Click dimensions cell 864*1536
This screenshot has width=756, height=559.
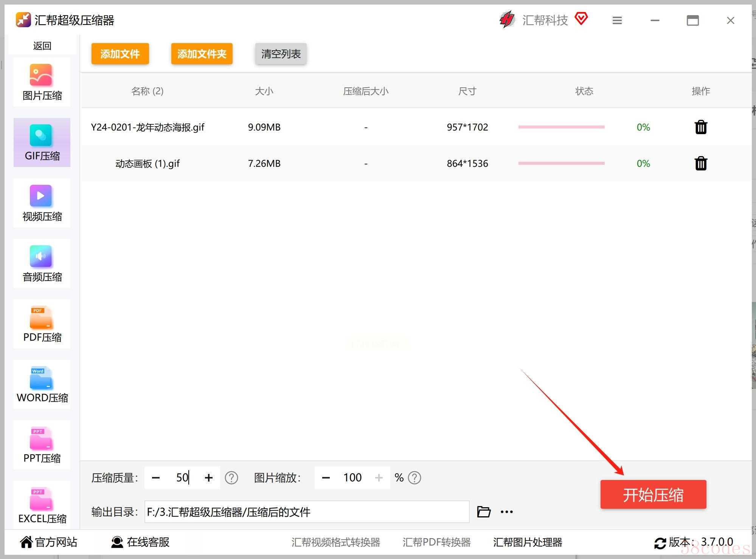[467, 164]
